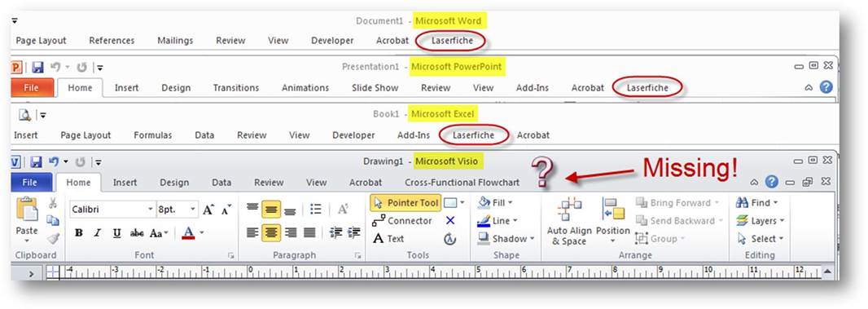
Task: Click the red font color button
Action: pyautogui.click(x=188, y=233)
